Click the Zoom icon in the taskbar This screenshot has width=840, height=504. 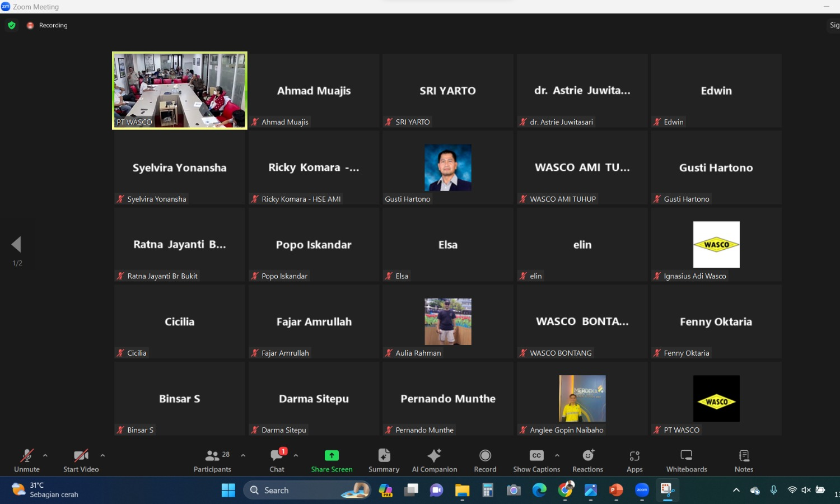point(642,490)
